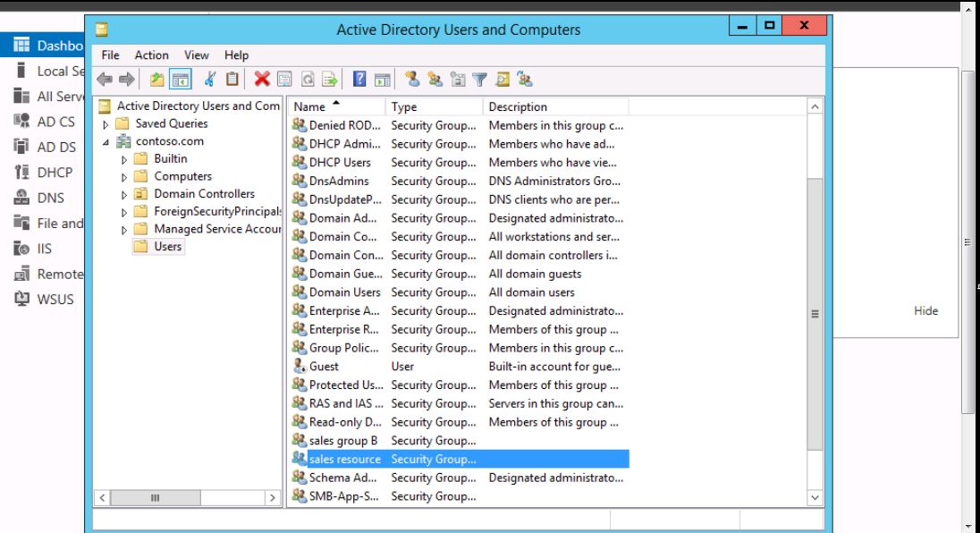Viewport: 980px width, 533px height.
Task: Collapse the contoso.com domain node
Action: (x=107, y=141)
